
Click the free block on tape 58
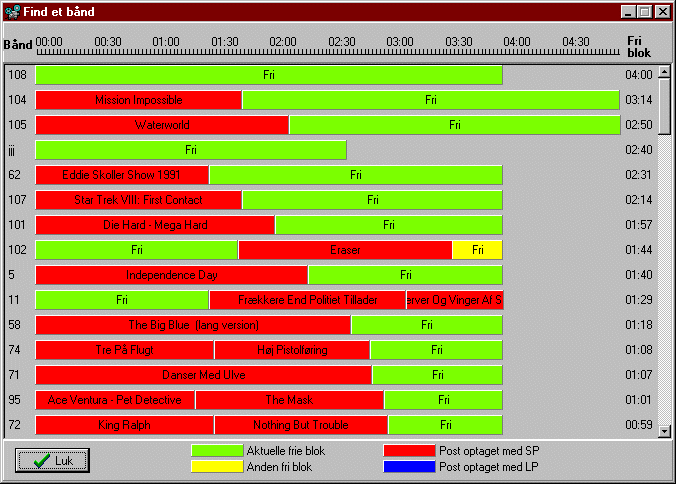427,325
